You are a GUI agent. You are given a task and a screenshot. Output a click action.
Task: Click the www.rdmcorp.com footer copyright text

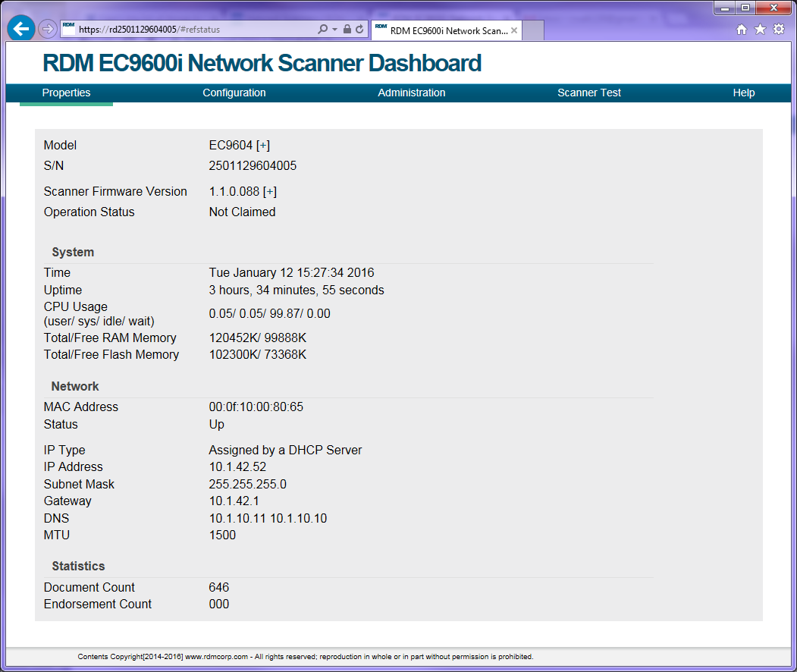tap(306, 657)
